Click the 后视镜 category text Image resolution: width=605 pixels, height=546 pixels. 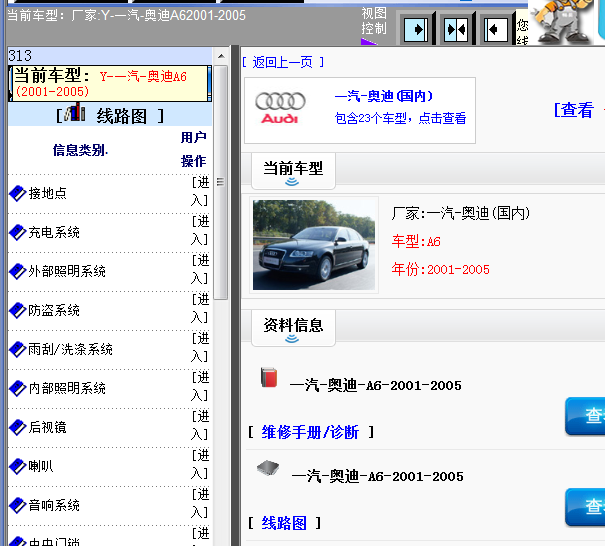pyautogui.click(x=47, y=427)
